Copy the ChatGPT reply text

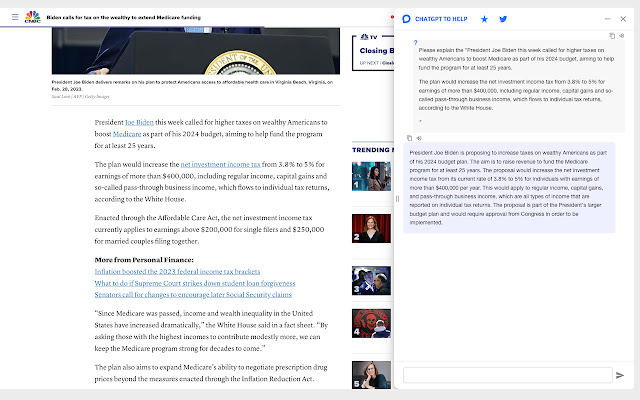pos(409,138)
